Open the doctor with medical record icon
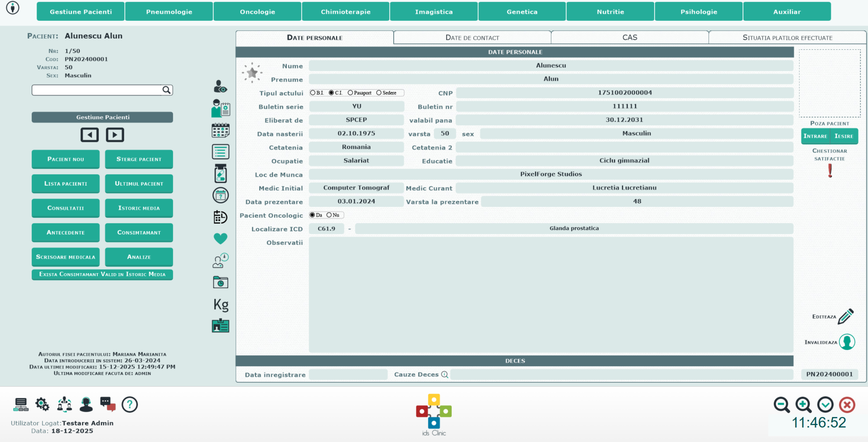This screenshot has height=442, width=868. point(221,108)
